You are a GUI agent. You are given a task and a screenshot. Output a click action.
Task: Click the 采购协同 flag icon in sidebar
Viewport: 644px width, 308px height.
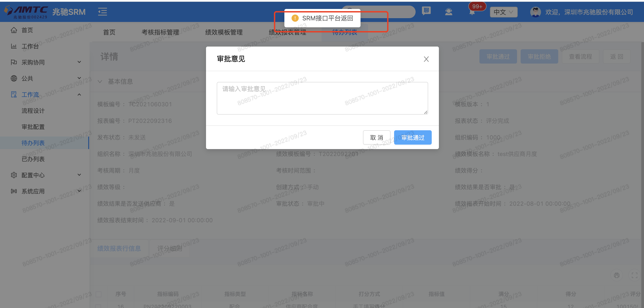(14, 62)
